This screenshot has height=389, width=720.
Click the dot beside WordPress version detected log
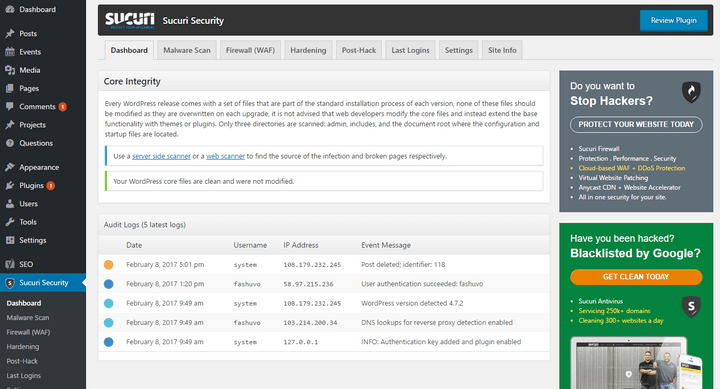108,303
